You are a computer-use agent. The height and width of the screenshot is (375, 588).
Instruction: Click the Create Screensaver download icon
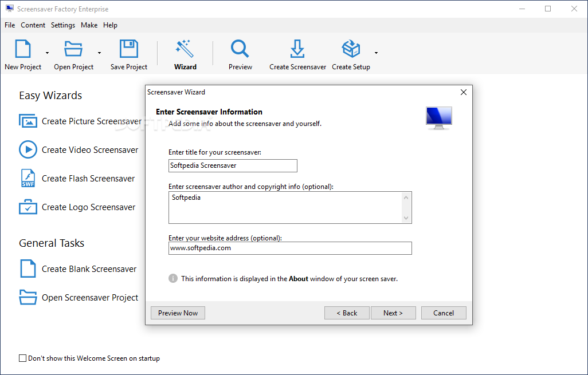pos(297,49)
